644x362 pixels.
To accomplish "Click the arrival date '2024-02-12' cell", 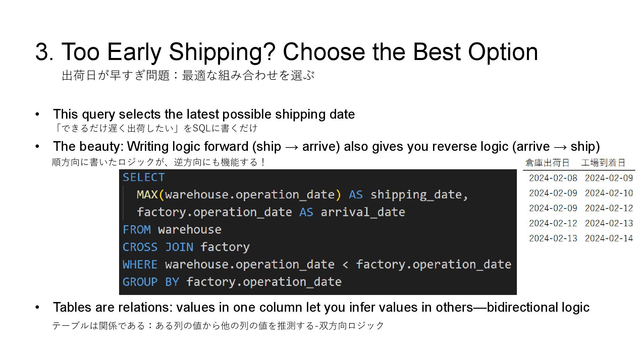I will [609, 208].
